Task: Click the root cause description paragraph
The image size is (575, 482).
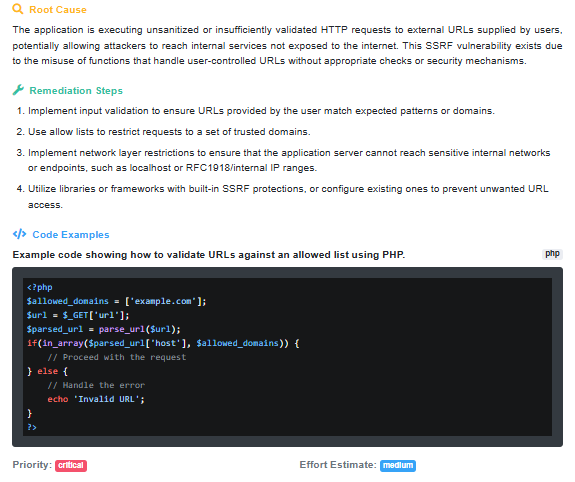Action: pyautogui.click(x=287, y=45)
